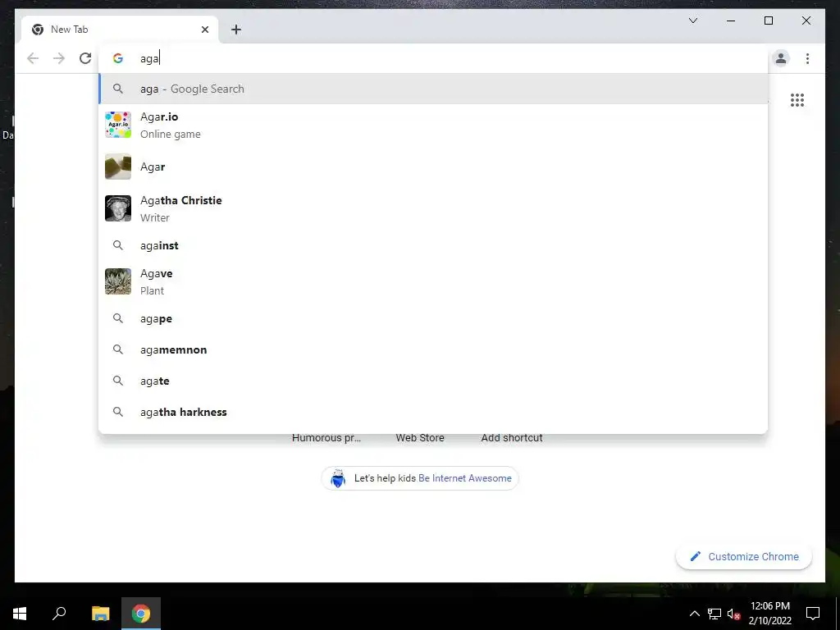Click the Chrome back arrow button
This screenshot has height=630, width=840.
point(33,58)
